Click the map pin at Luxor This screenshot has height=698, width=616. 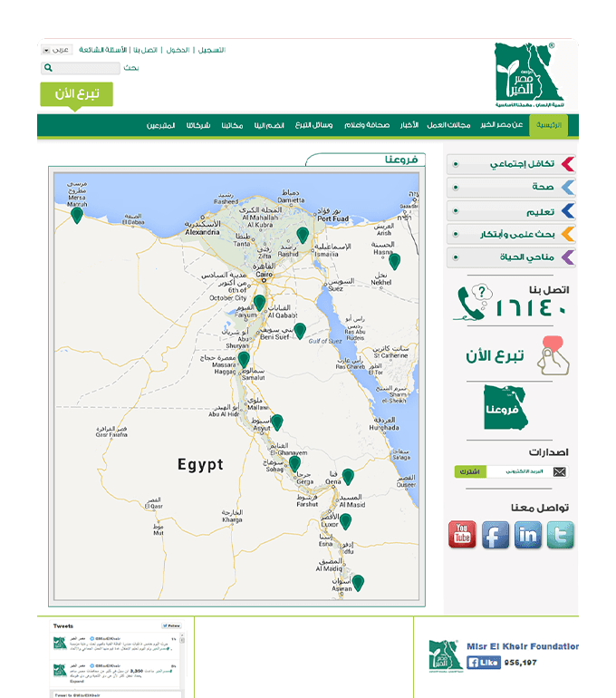point(345,522)
